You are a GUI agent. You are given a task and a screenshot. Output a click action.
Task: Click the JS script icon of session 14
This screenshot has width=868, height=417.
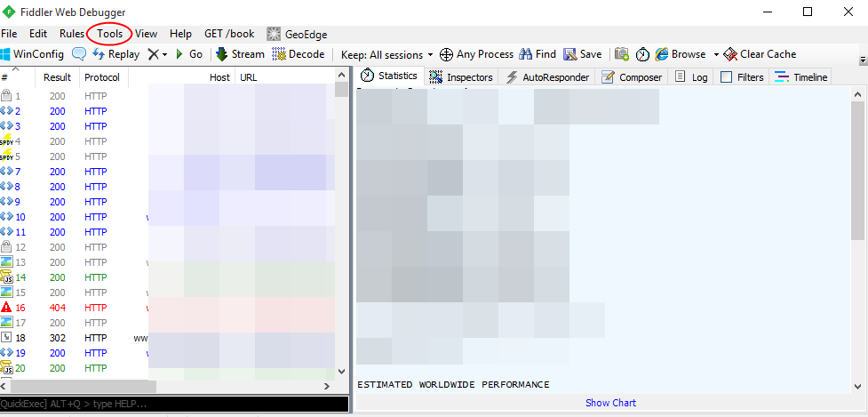(x=6, y=277)
